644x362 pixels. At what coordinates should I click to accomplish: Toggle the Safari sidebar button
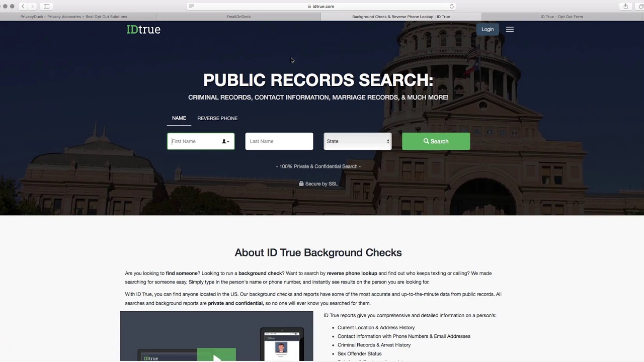click(46, 6)
